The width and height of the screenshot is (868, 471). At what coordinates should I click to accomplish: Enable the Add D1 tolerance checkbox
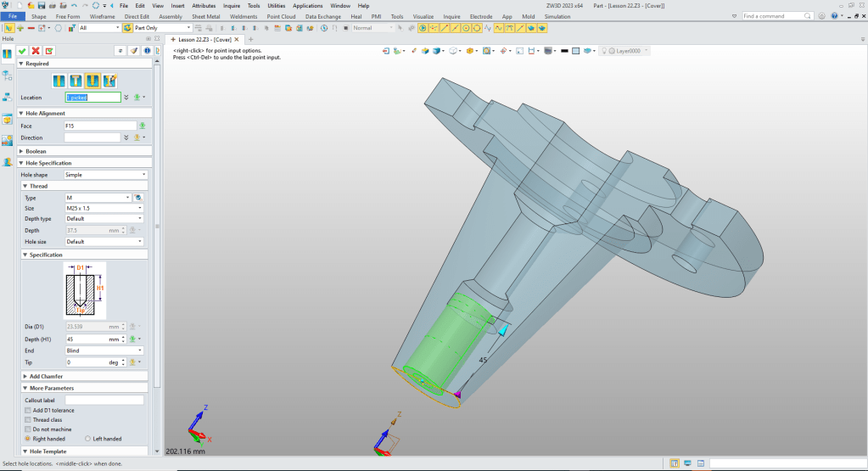(x=28, y=410)
